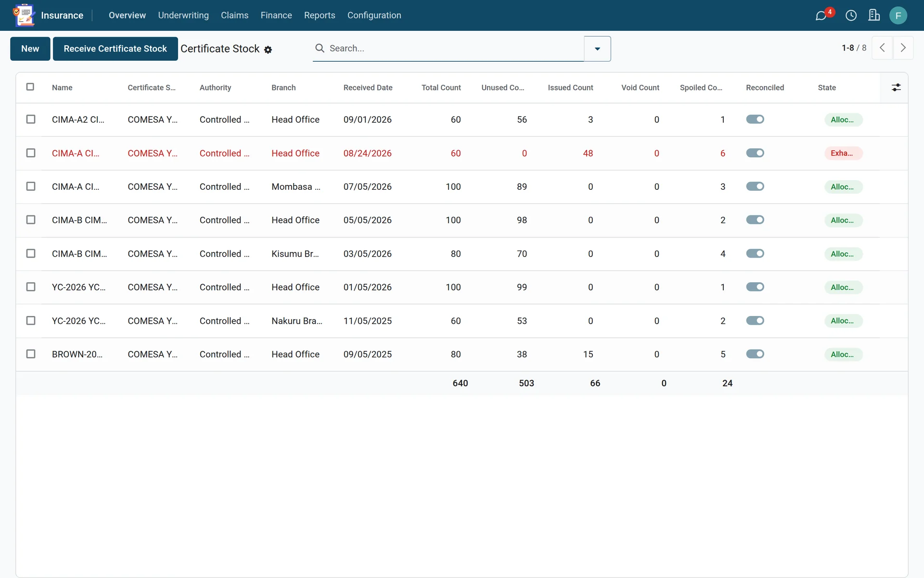The width and height of the screenshot is (924, 578).
Task: Sort by Received Date column header
Action: coord(368,88)
